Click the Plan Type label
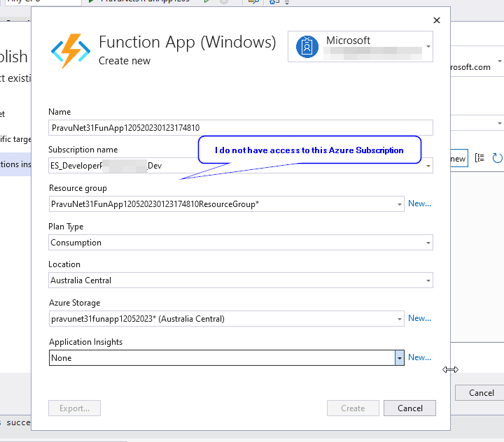Screen dimensions: 504x442 66,227
